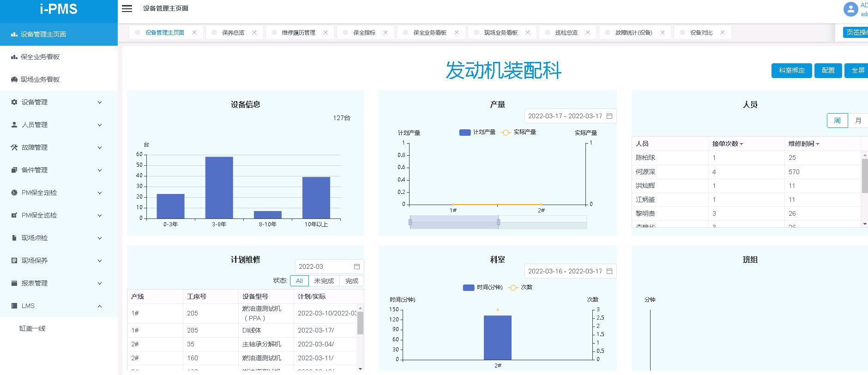Click the 报表管理 icon
This screenshot has height=375, width=868.
tap(14, 283)
